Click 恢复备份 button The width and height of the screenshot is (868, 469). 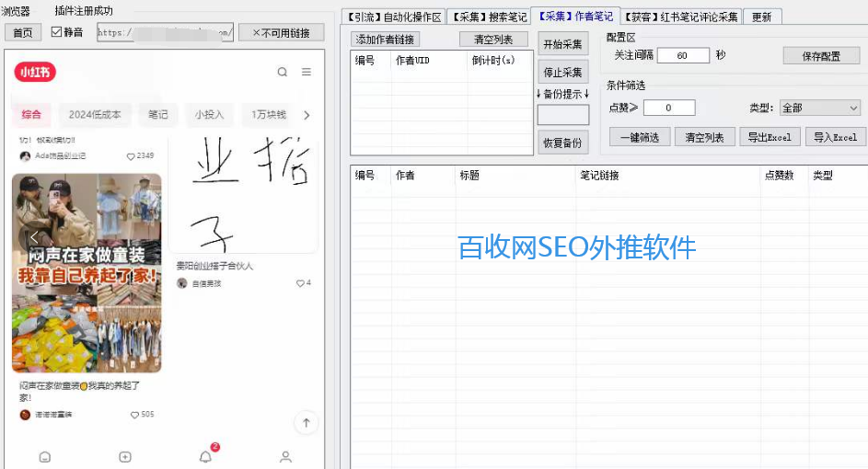[x=563, y=143]
